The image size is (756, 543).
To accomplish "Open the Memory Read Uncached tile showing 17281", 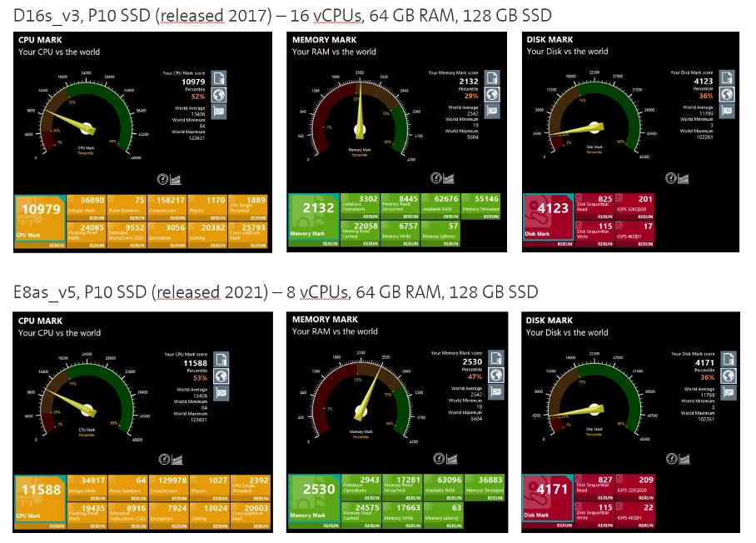I will click(403, 487).
